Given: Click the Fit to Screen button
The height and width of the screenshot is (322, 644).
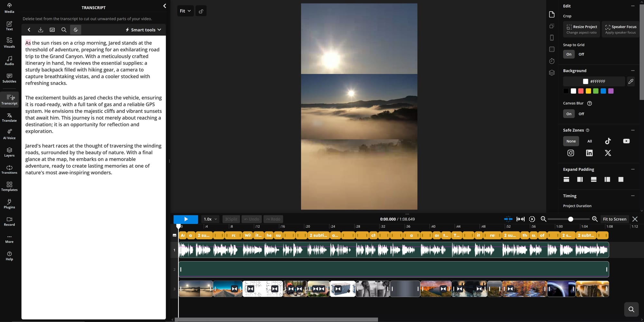Looking at the screenshot, I should coord(614,219).
